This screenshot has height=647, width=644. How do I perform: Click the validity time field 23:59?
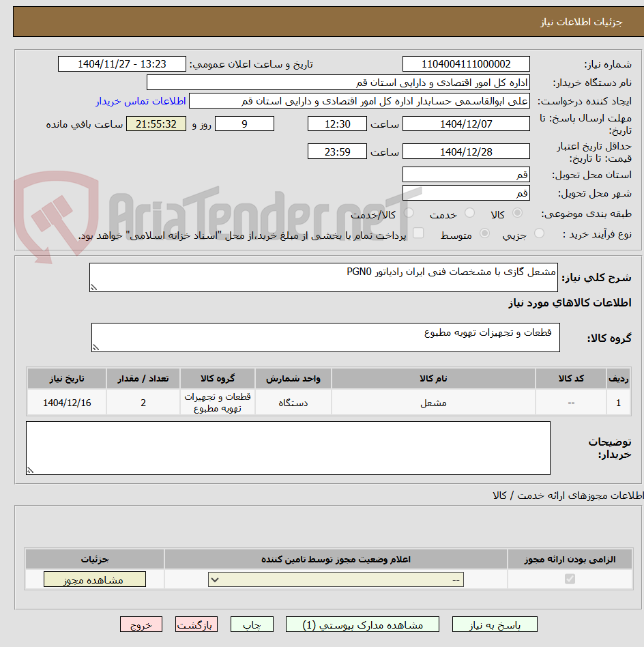pos(337,152)
